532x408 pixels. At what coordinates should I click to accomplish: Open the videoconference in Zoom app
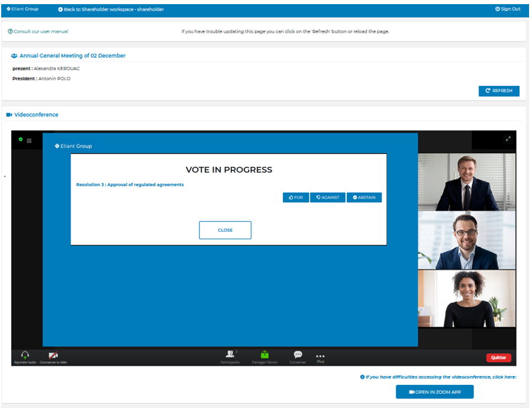click(x=434, y=392)
